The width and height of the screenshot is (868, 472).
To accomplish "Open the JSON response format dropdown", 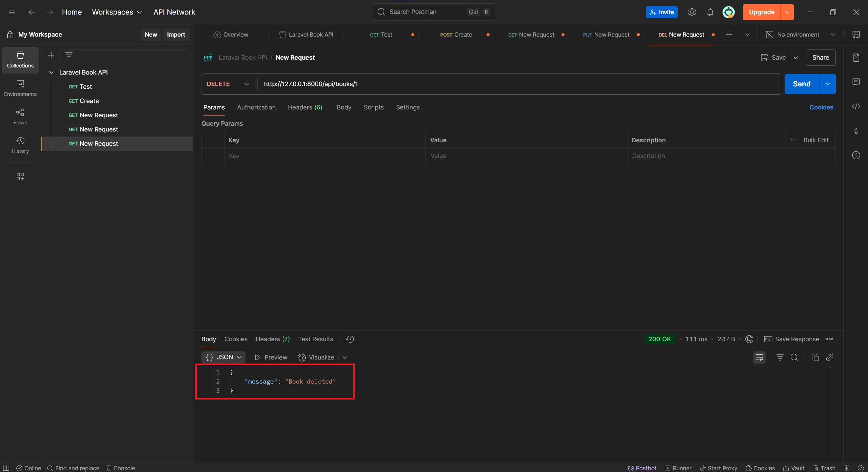I will (223, 357).
